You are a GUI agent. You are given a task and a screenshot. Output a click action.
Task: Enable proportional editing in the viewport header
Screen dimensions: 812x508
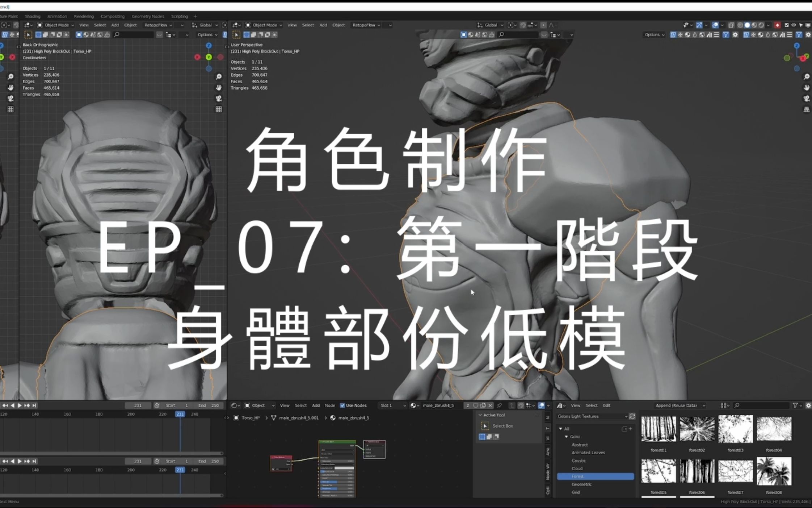[x=543, y=25]
